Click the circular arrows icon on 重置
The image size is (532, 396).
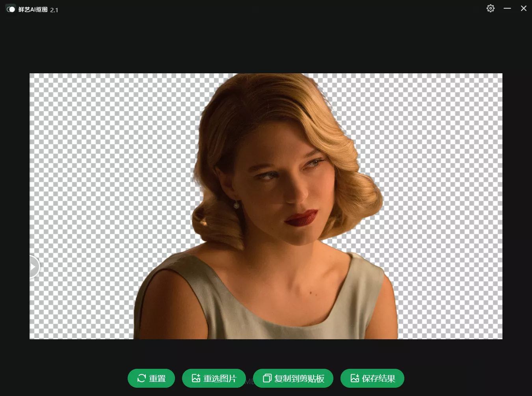(141, 378)
